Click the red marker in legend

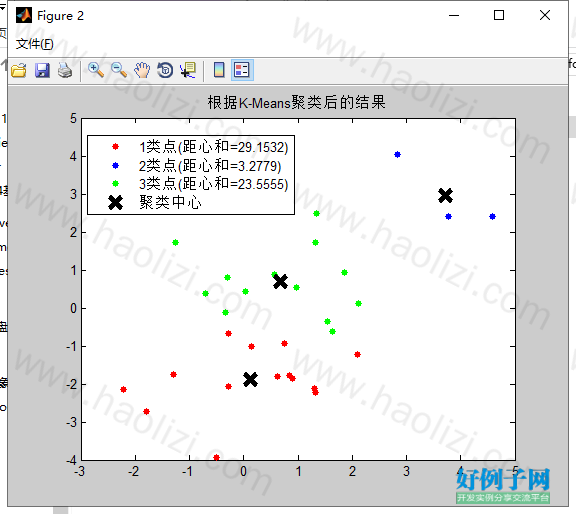tap(115, 147)
